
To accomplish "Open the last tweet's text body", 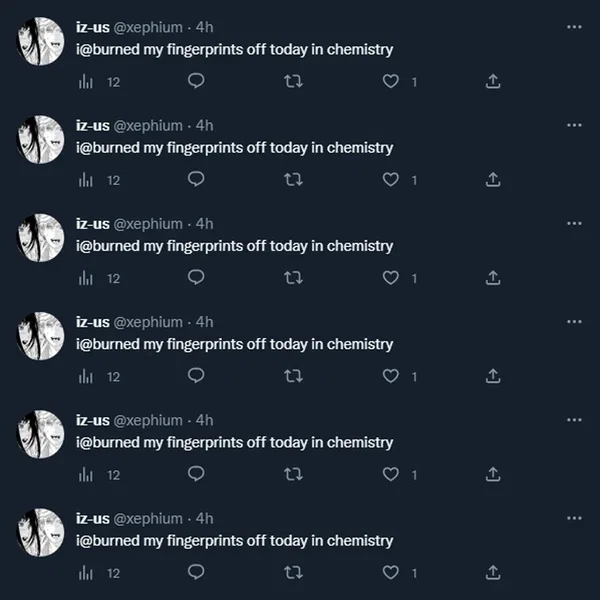I will [x=235, y=541].
